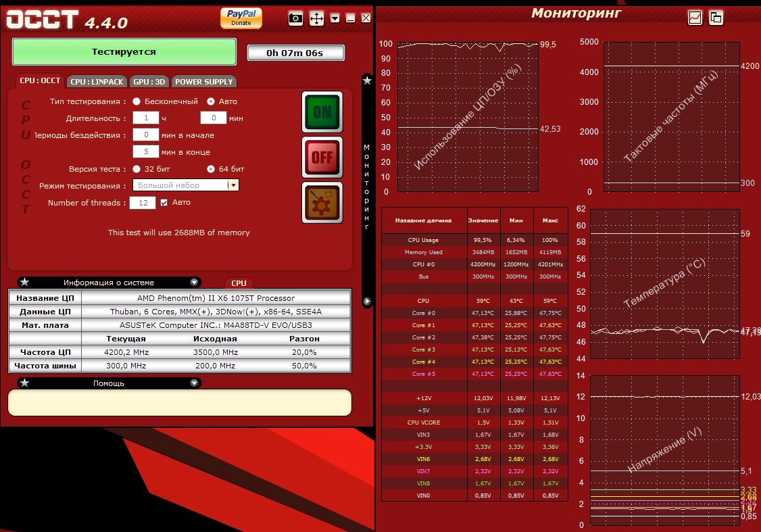The image size is (761, 532).
Task: Click the Core #5 temperature row
Action: (474, 374)
